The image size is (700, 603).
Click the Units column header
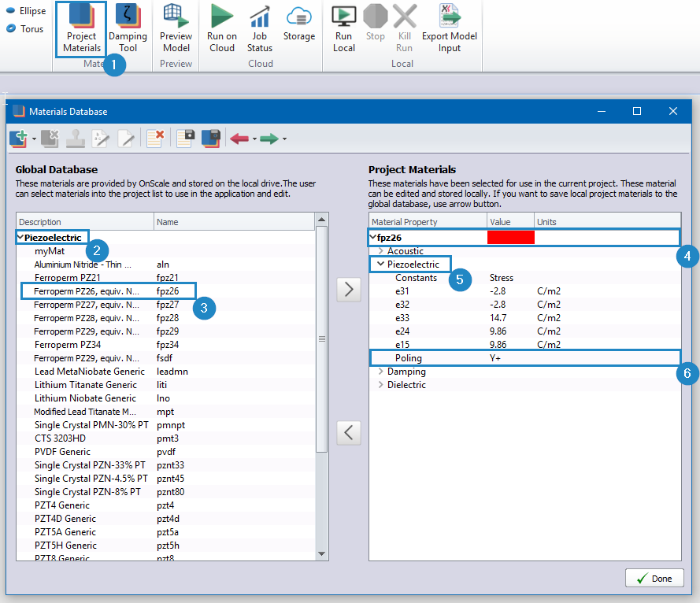pos(608,222)
